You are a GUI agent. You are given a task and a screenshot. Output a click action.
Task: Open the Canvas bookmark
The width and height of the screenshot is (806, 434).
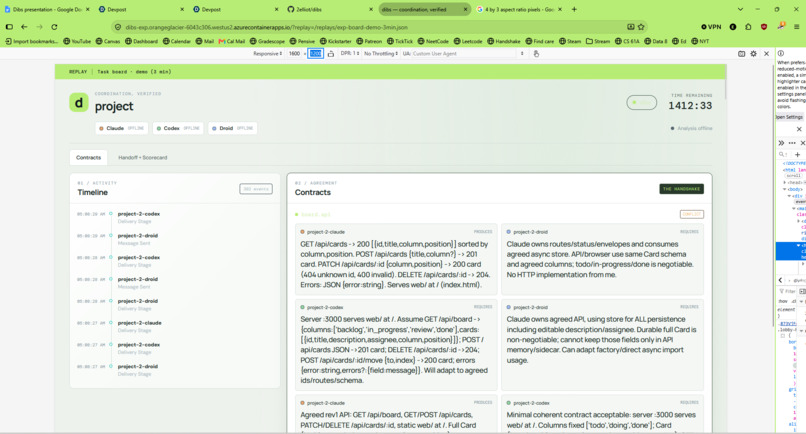pos(108,41)
